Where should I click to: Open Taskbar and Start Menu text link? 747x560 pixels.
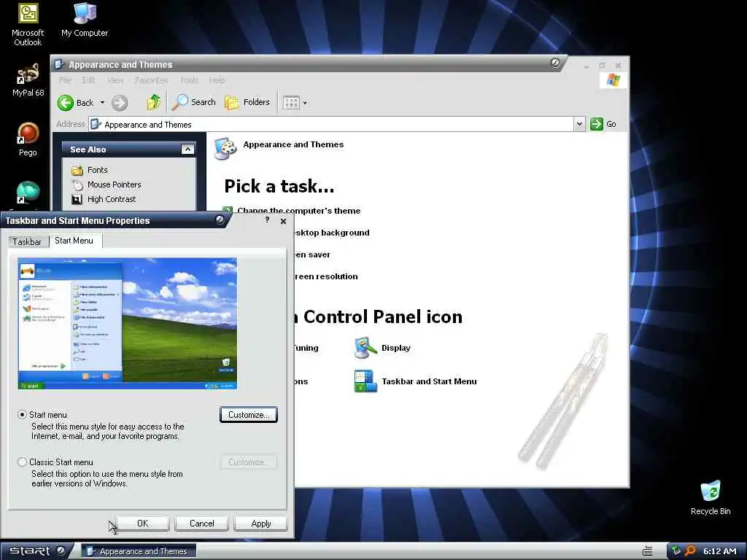[429, 381]
